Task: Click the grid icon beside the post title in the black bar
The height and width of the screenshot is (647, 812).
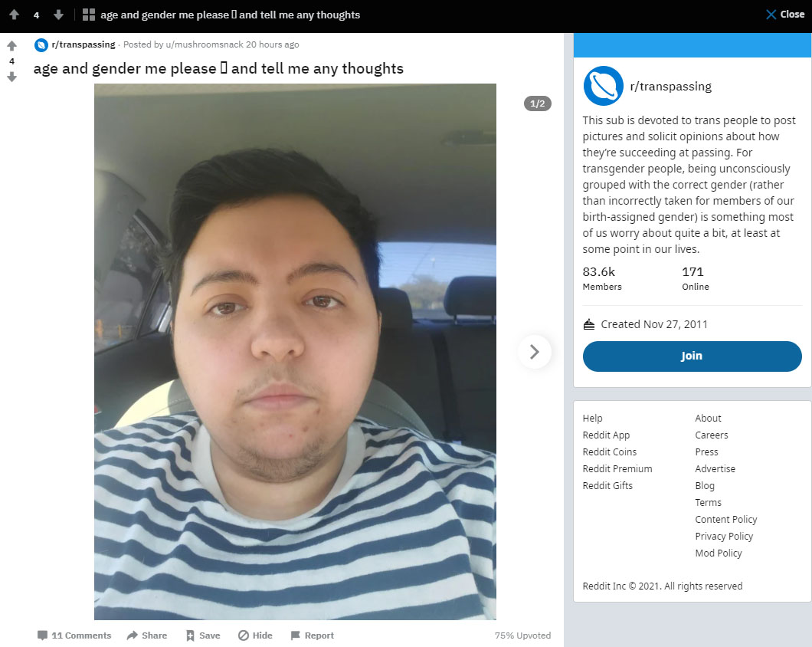Action: click(x=89, y=15)
